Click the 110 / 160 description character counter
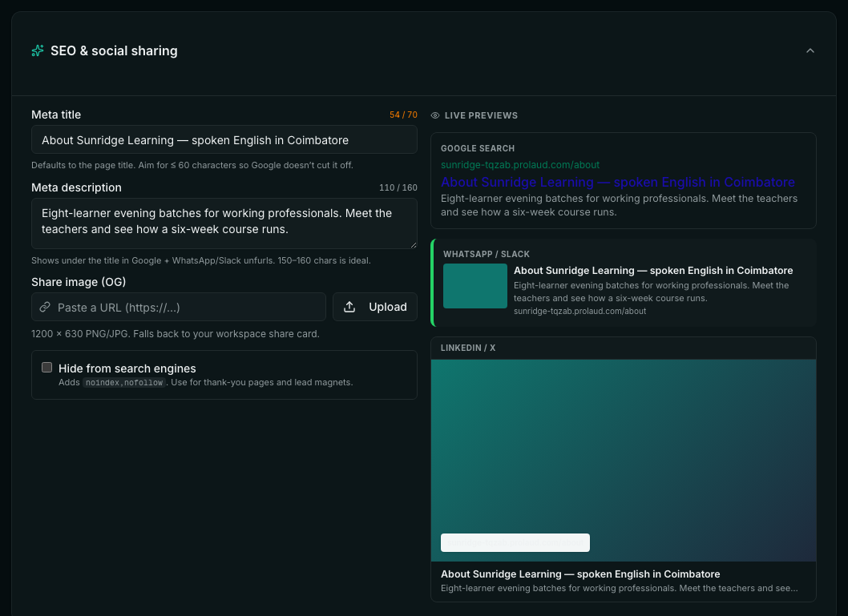 click(398, 187)
